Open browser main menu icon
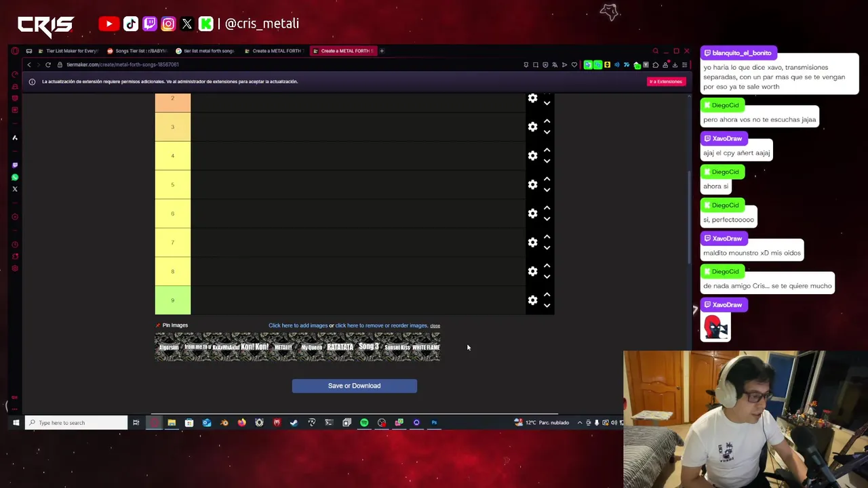 tap(684, 65)
